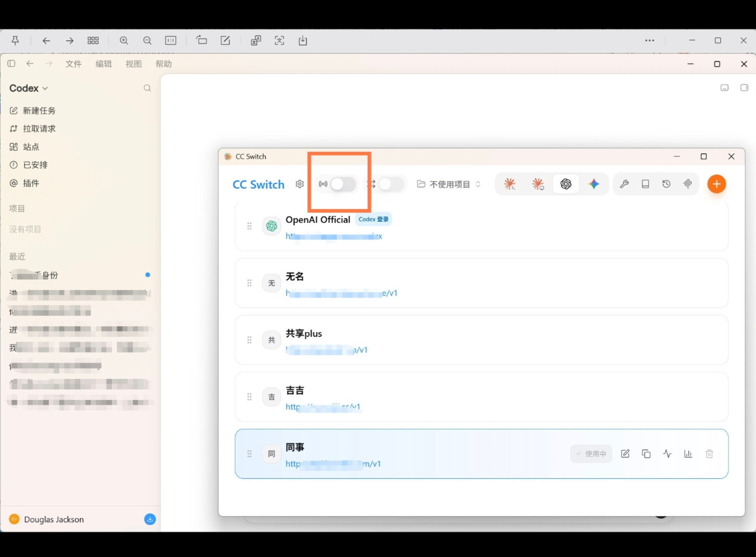Image resolution: width=756 pixels, height=557 pixels.
Task: Expand the Codex workspace dropdown
Action: 28,88
